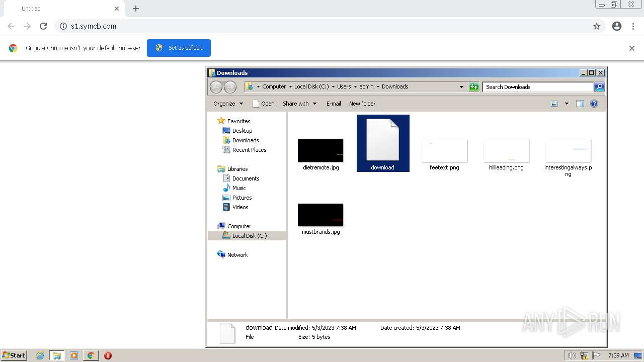Viewport: 644px width, 362px height.
Task: Open the Action Center flag tray icon
Action: point(596,355)
